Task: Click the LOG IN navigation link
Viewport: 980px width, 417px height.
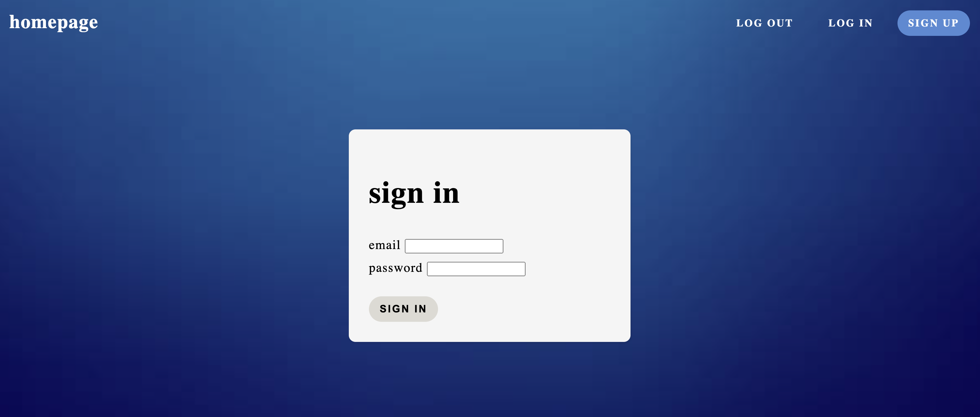Action: pyautogui.click(x=851, y=23)
